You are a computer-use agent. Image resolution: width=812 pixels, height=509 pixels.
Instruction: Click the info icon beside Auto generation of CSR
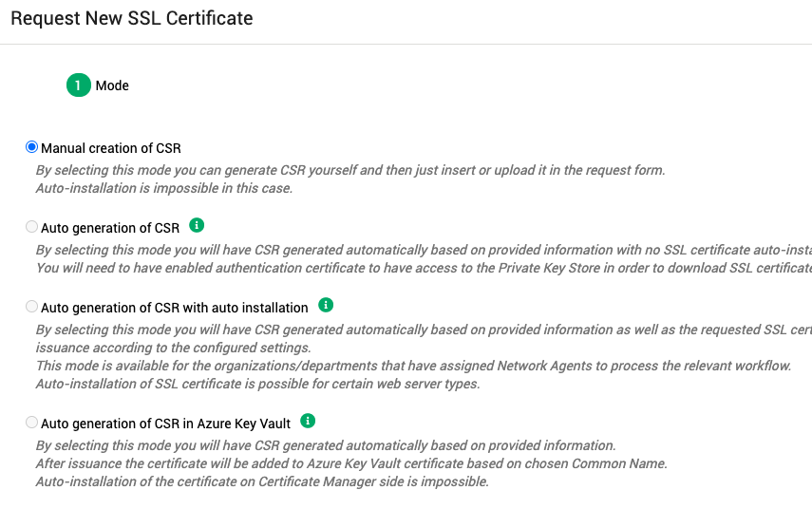[197, 225]
